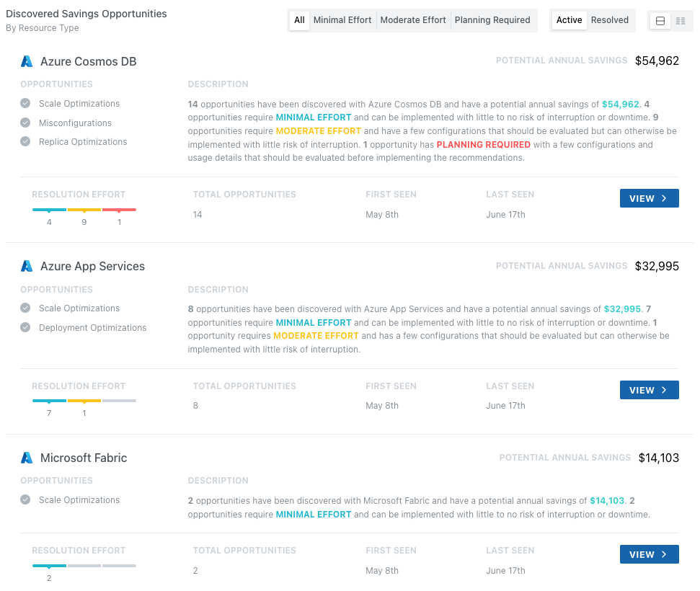Viewport: 700px width, 591px height.
Task: Click Replica Optimizations check icon
Action: (25, 142)
